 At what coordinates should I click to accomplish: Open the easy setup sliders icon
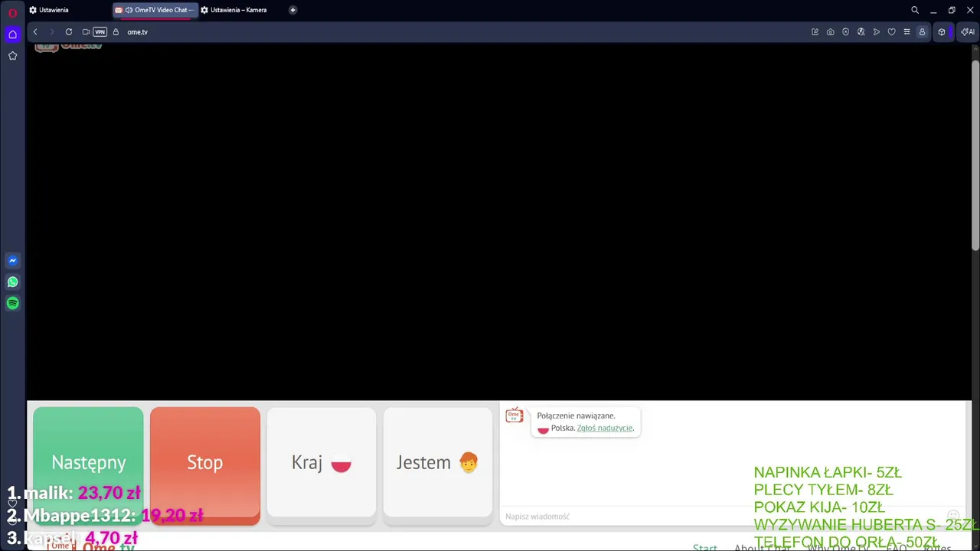tap(906, 32)
